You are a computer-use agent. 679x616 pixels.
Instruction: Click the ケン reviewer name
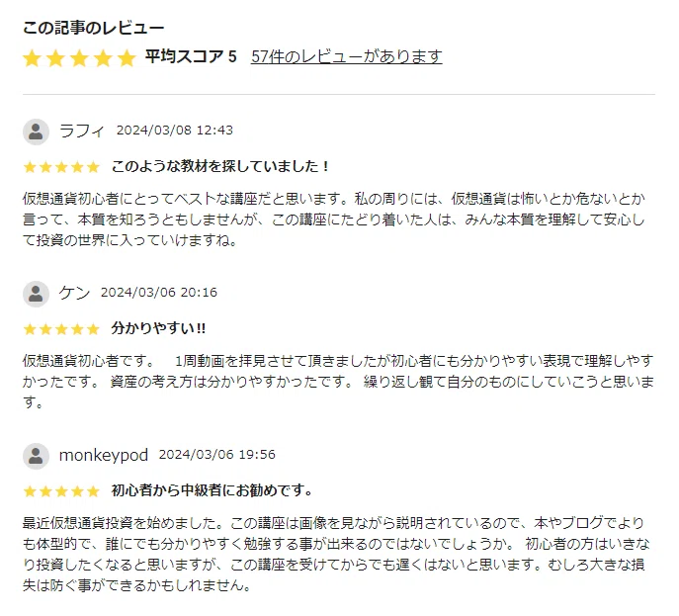[x=75, y=293]
